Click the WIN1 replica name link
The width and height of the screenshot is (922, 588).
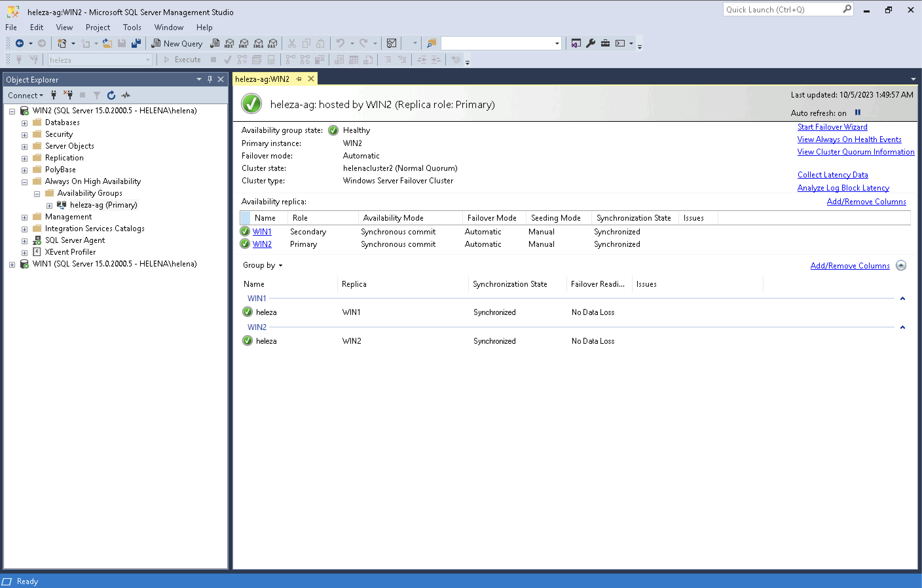point(262,231)
